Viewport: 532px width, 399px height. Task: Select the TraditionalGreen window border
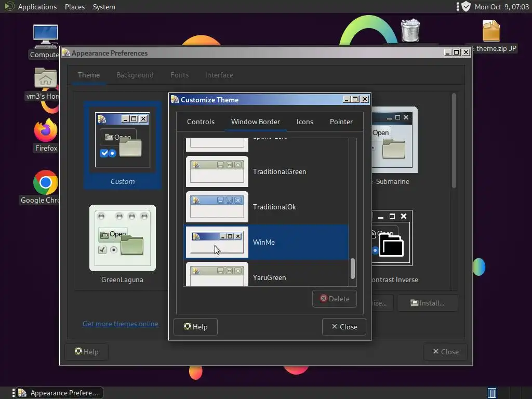coord(266,171)
